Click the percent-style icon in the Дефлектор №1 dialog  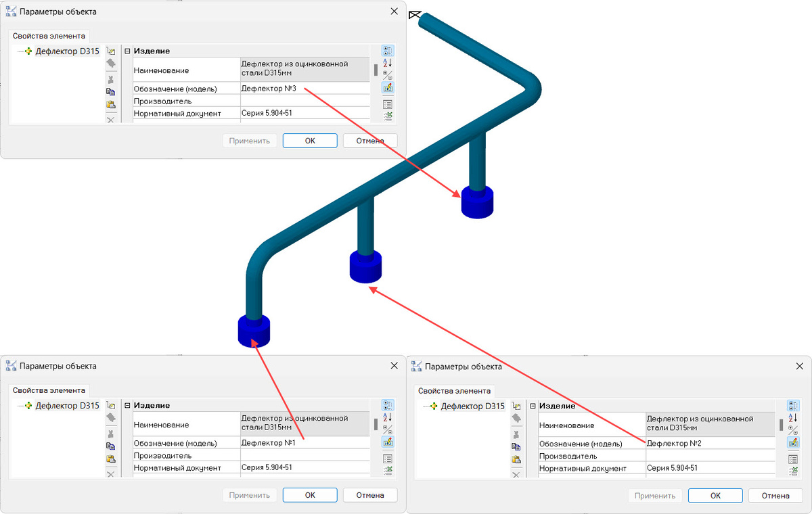click(x=388, y=429)
